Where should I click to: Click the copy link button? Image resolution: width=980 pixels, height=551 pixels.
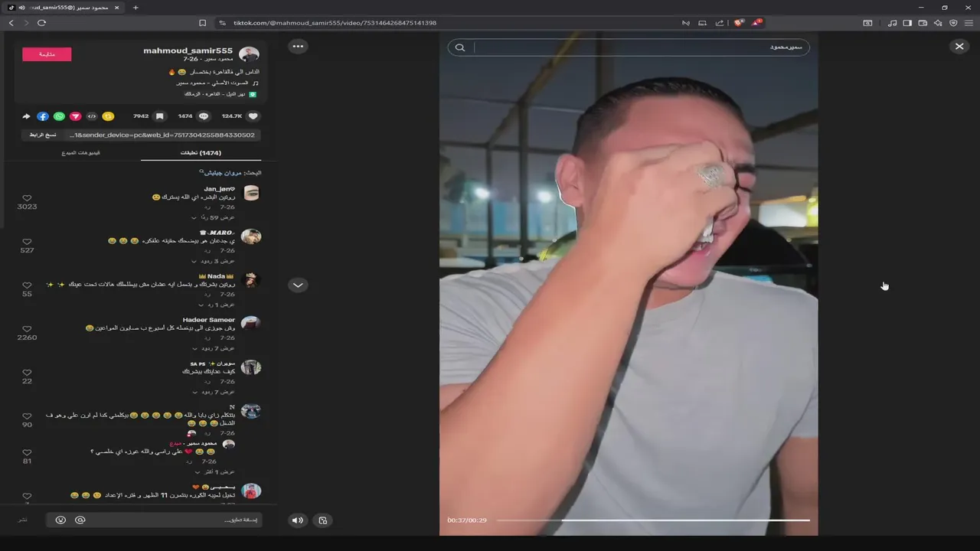coord(43,135)
